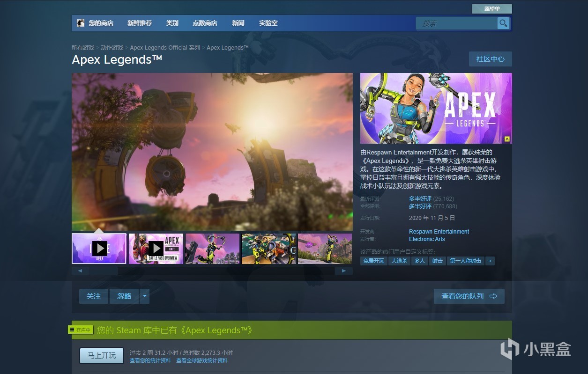
Task: Click the 关注 follow button
Action: coord(94,296)
